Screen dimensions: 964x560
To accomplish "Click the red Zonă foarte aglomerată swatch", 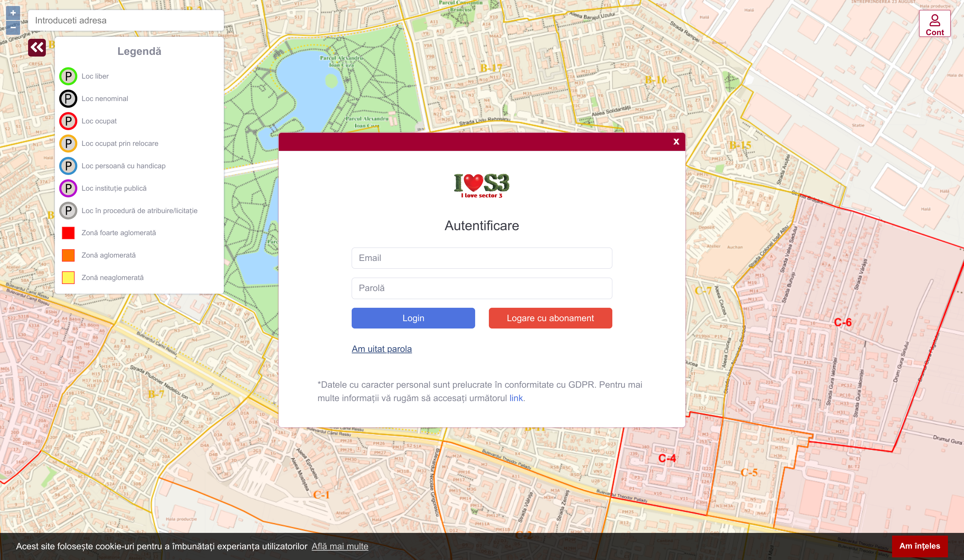I will tap(68, 233).
